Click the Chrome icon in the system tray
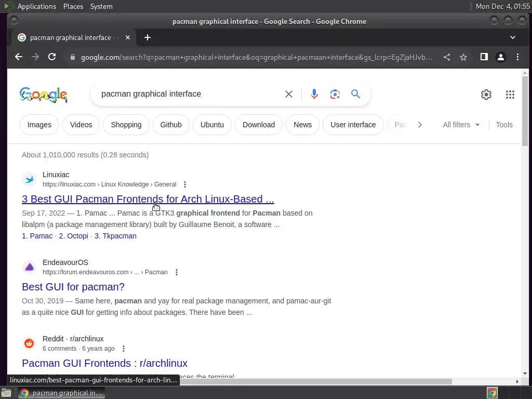This screenshot has width=532, height=399. (492, 393)
